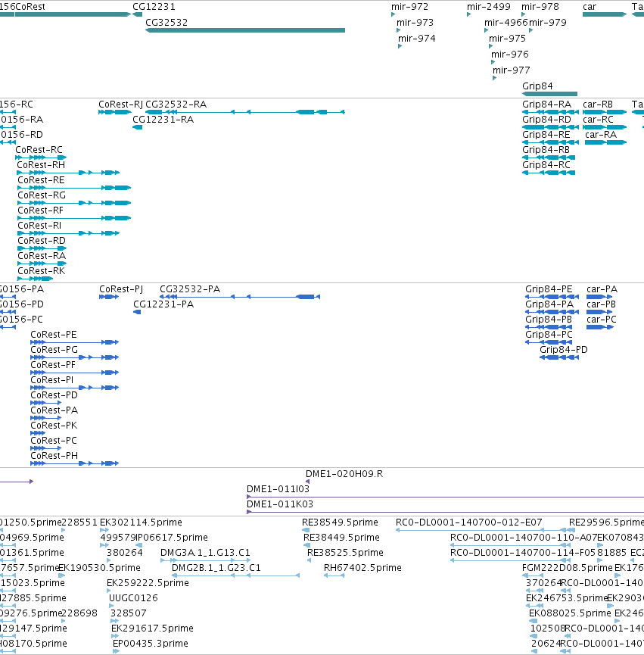Image resolution: width=644 pixels, height=655 pixels.
Task: Open the CoRest-RJ transcript label
Action: click(120, 104)
